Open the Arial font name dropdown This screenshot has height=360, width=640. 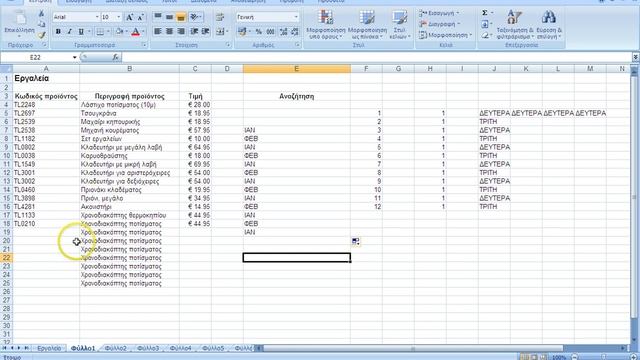click(97, 17)
